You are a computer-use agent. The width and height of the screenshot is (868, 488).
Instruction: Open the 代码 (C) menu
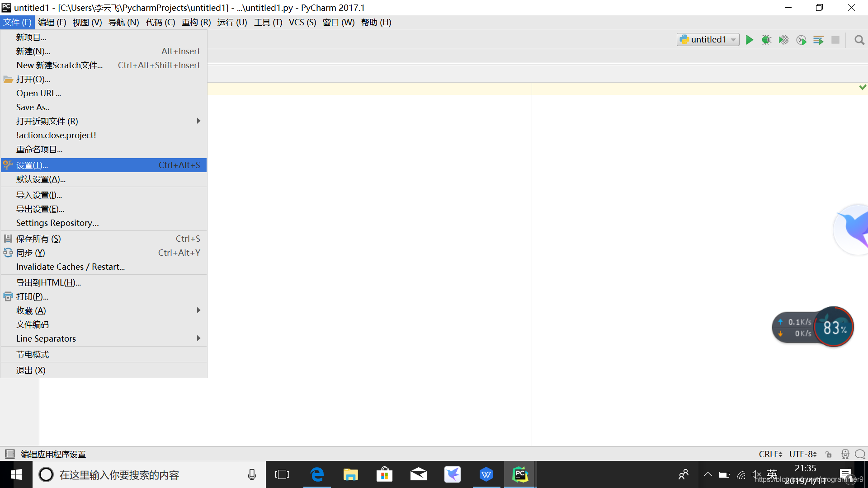(x=160, y=22)
